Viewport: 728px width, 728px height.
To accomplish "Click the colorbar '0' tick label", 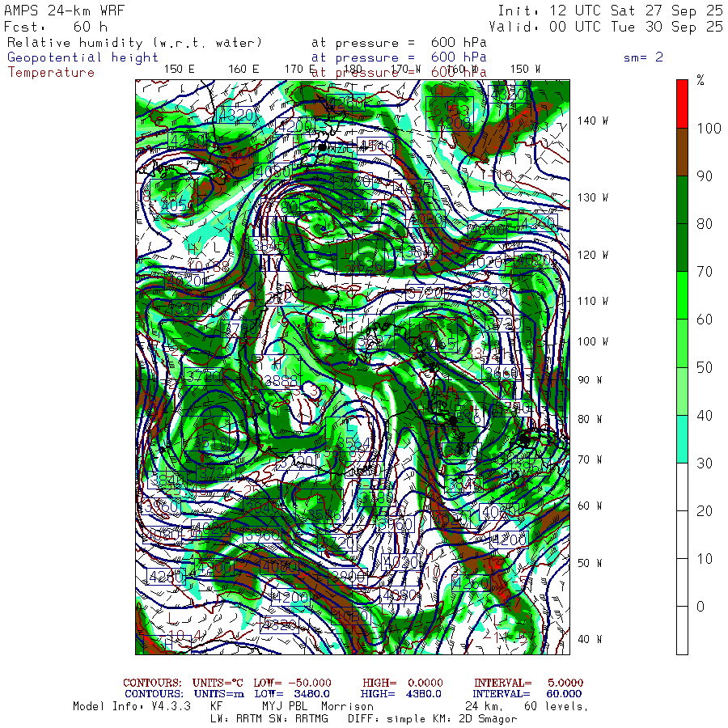I will [700, 607].
